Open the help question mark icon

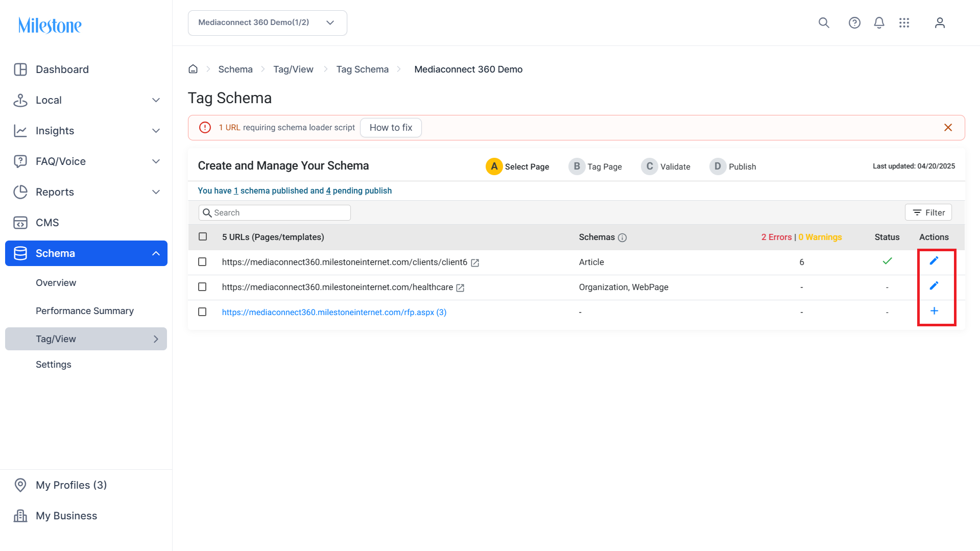[854, 23]
